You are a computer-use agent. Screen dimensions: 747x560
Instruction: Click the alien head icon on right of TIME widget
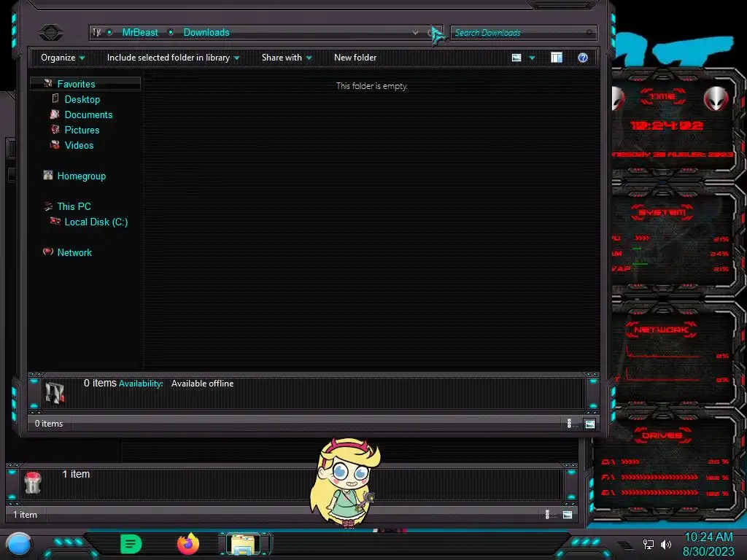tap(716, 98)
